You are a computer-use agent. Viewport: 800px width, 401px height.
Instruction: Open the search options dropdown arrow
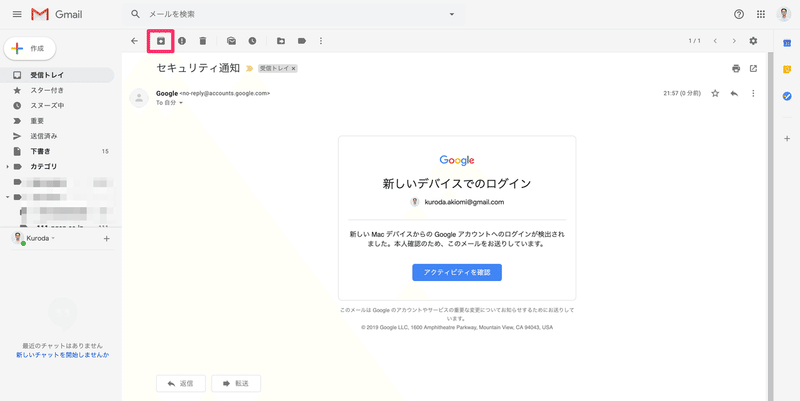pyautogui.click(x=452, y=14)
